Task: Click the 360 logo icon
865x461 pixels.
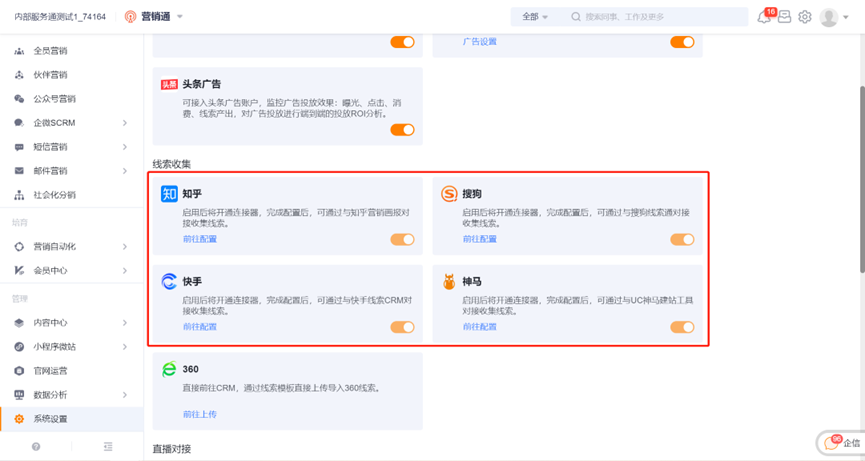Action: click(x=169, y=369)
